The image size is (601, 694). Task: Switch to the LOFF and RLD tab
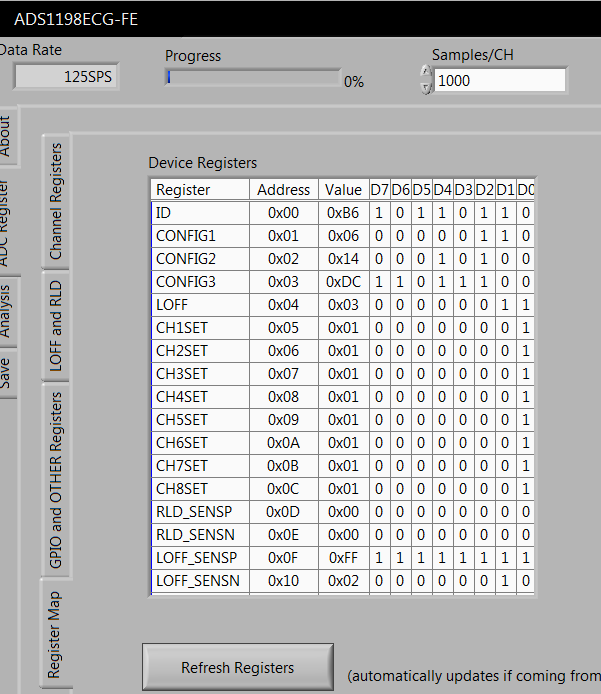pyautogui.click(x=56, y=326)
